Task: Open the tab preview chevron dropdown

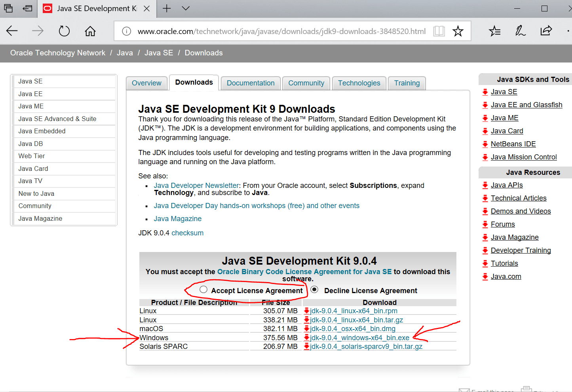Action: click(185, 8)
